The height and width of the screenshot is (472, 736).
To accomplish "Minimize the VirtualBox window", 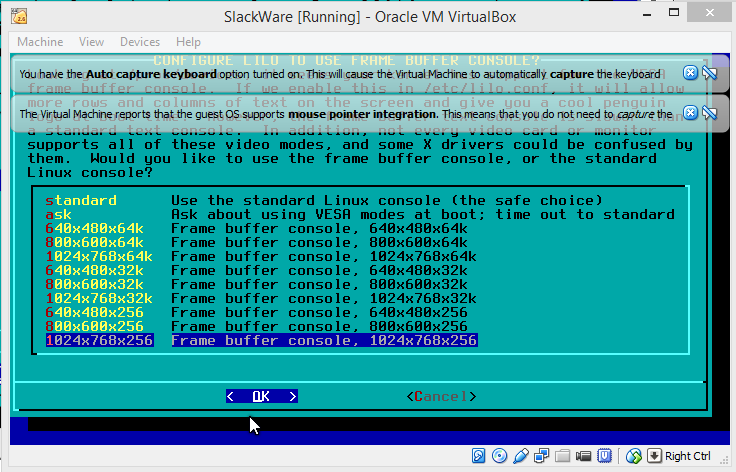I will click(647, 14).
